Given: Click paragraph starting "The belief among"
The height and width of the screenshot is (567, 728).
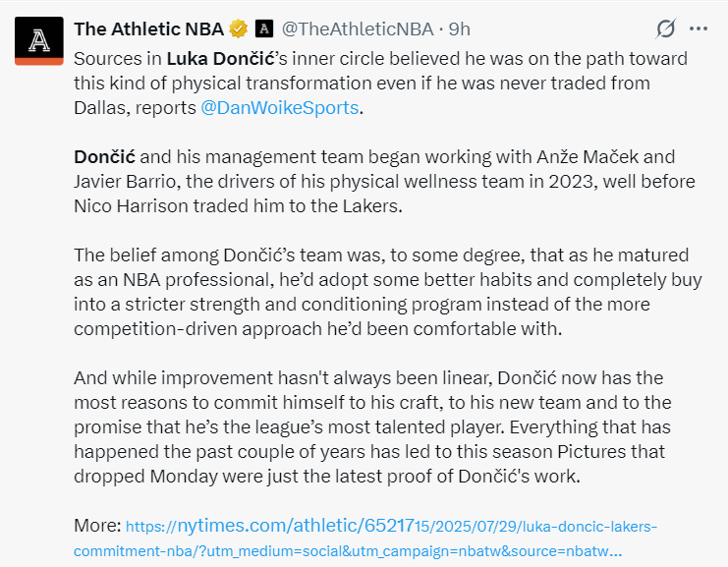Looking at the screenshot, I should coord(388,279).
